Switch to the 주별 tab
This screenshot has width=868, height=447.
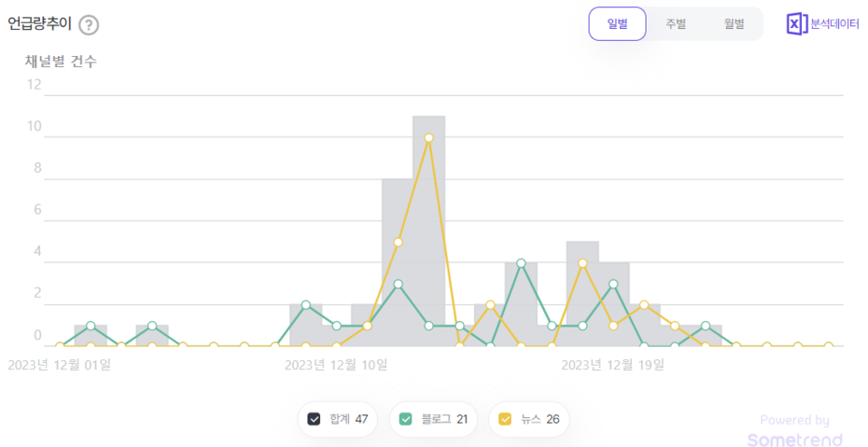pos(675,24)
